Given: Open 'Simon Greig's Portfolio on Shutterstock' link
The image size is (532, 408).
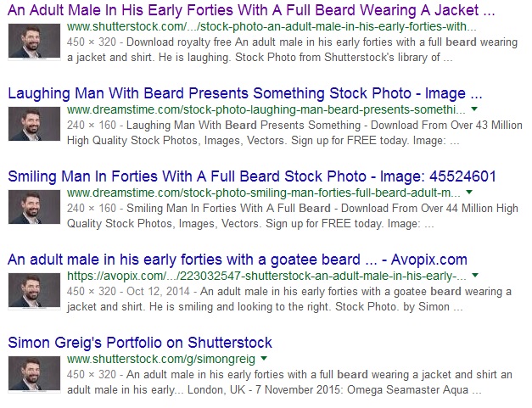Looking at the screenshot, I should [140, 343].
